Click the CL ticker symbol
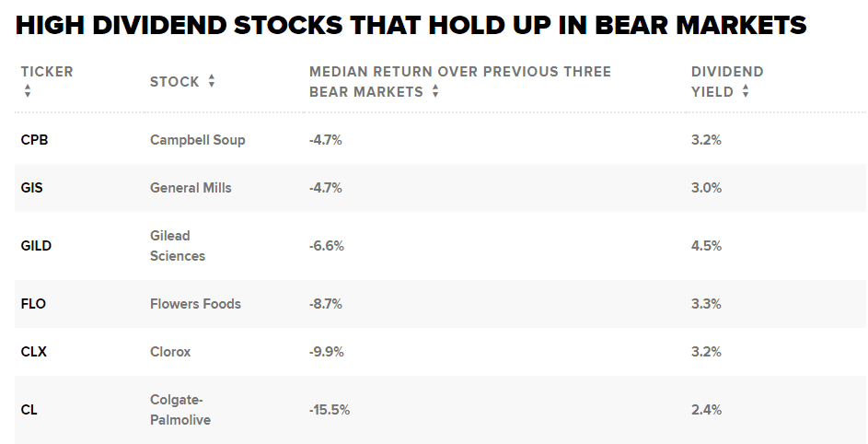Image resolution: width=868 pixels, height=444 pixels. (x=29, y=410)
